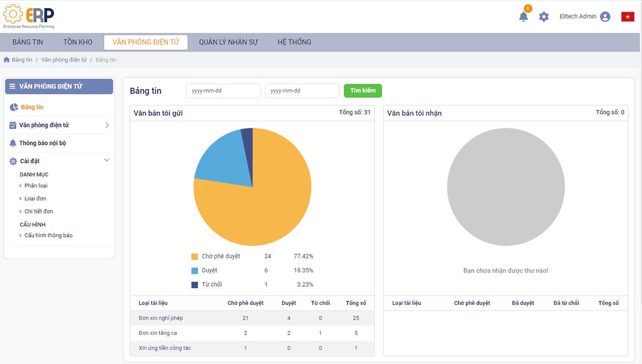Click the Xin ứng tiền công tác row
642x364 pixels.
click(252, 348)
